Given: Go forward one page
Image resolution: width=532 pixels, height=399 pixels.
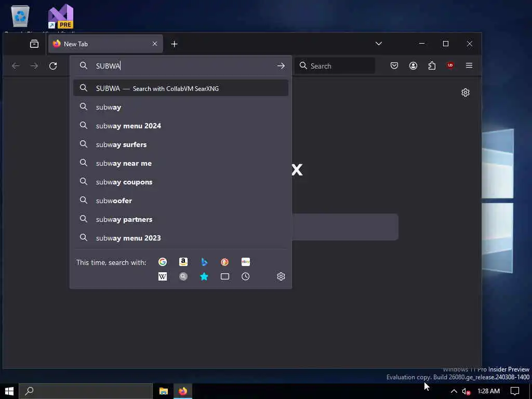Looking at the screenshot, I should pyautogui.click(x=34, y=66).
